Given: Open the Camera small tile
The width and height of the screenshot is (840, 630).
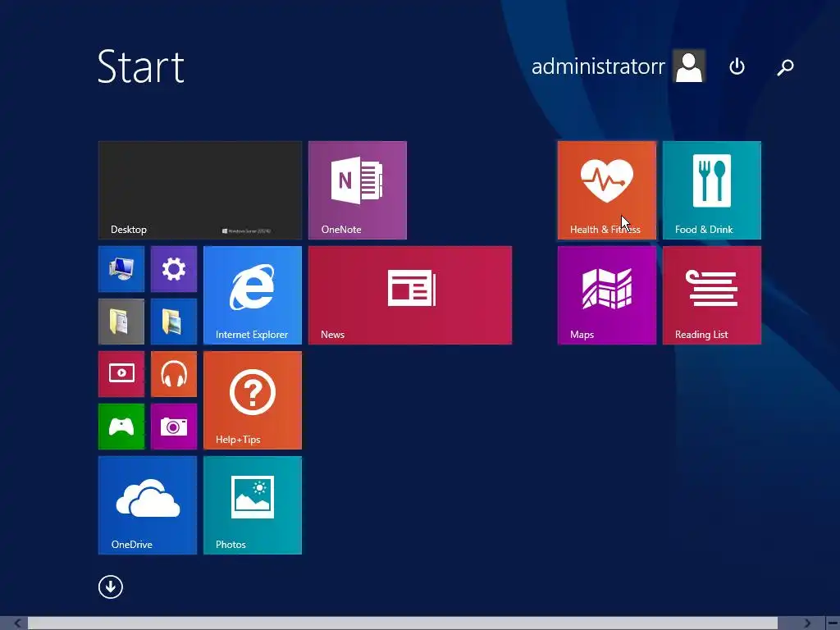Looking at the screenshot, I should click(x=174, y=427).
